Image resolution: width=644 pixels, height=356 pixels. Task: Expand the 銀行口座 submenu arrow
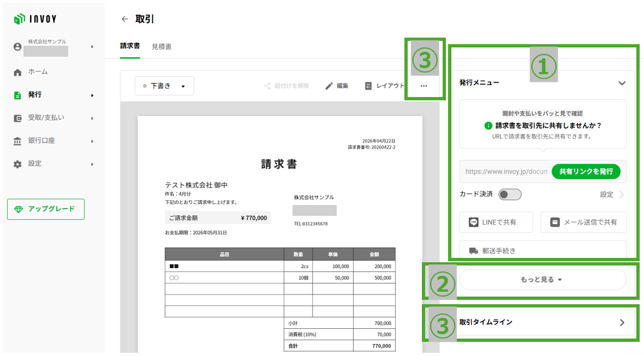[x=92, y=141]
